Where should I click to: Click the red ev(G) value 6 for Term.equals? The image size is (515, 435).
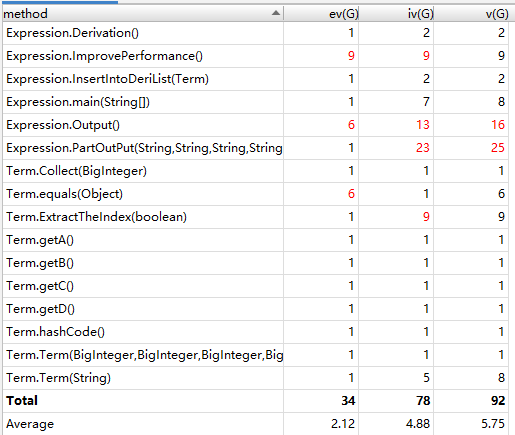coord(351,194)
